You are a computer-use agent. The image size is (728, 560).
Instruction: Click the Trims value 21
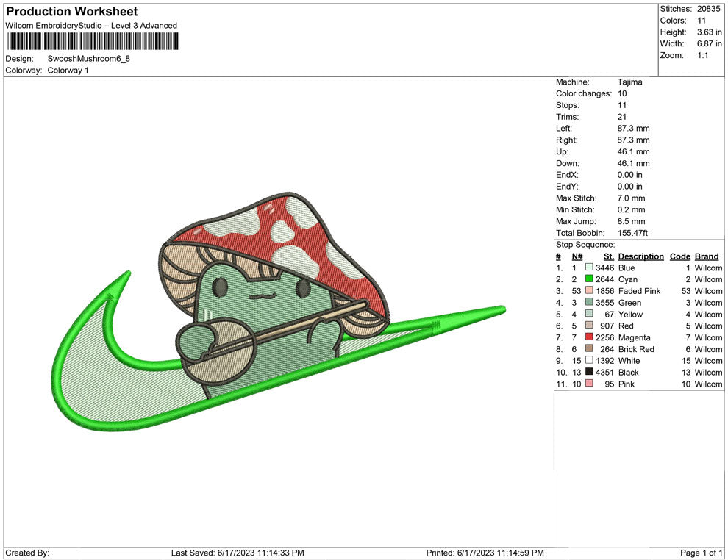coord(621,117)
